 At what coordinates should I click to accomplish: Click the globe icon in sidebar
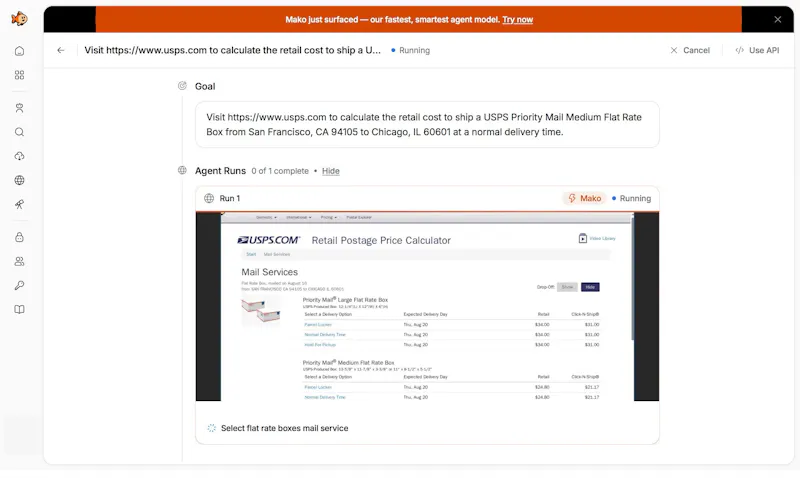pyautogui.click(x=19, y=180)
